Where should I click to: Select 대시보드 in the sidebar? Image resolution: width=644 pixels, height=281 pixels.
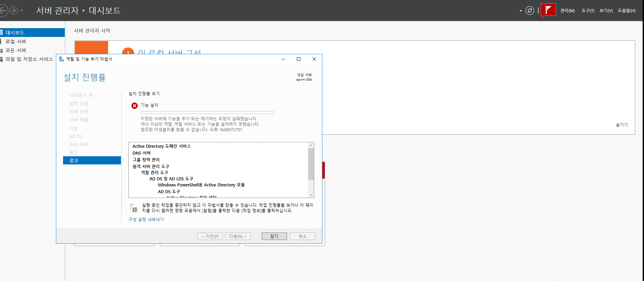tap(32, 33)
